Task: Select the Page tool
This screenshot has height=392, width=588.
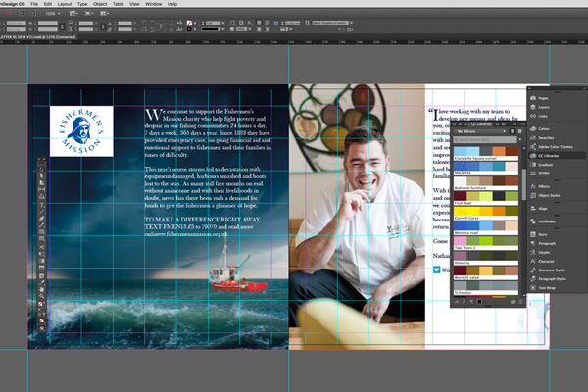Action: tap(41, 182)
